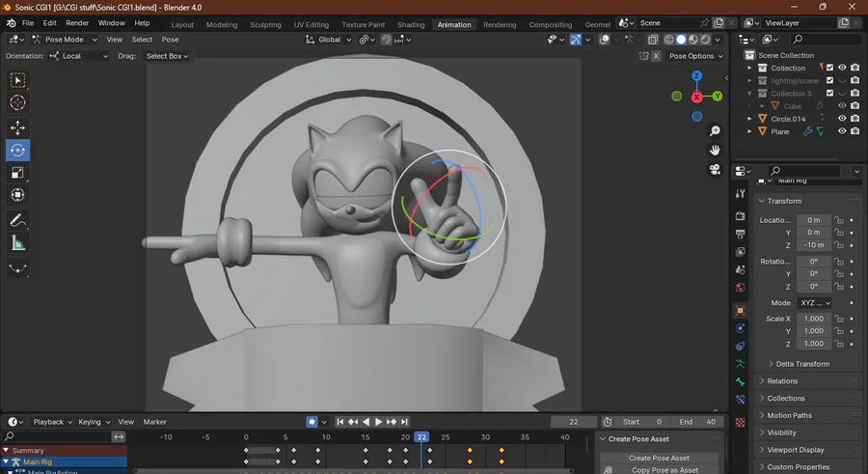The height and width of the screenshot is (474, 868).
Task: Open the XYZ rotation mode dropdown
Action: coord(814,303)
